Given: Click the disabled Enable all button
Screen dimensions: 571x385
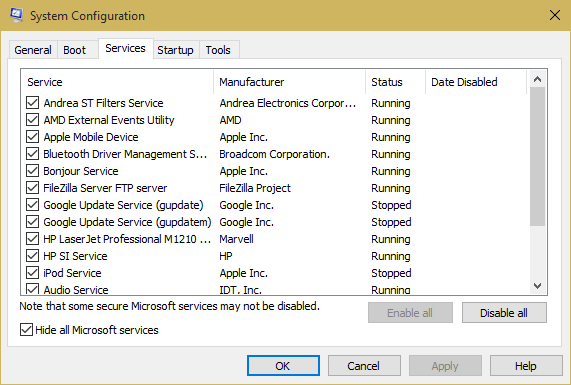Looking at the screenshot, I should [x=410, y=313].
